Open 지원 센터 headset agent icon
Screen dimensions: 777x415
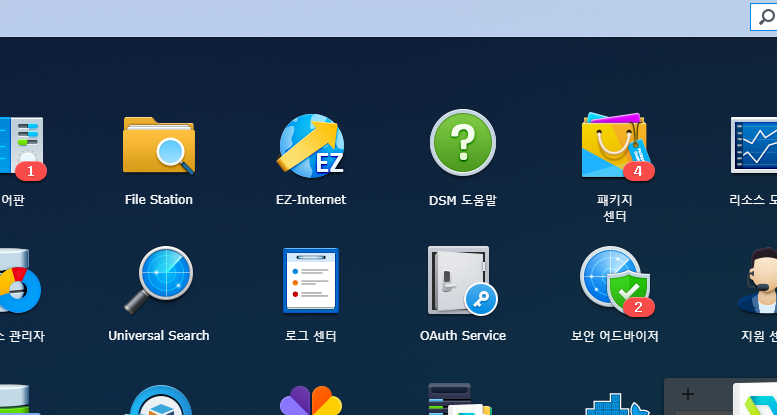pyautogui.click(x=757, y=281)
